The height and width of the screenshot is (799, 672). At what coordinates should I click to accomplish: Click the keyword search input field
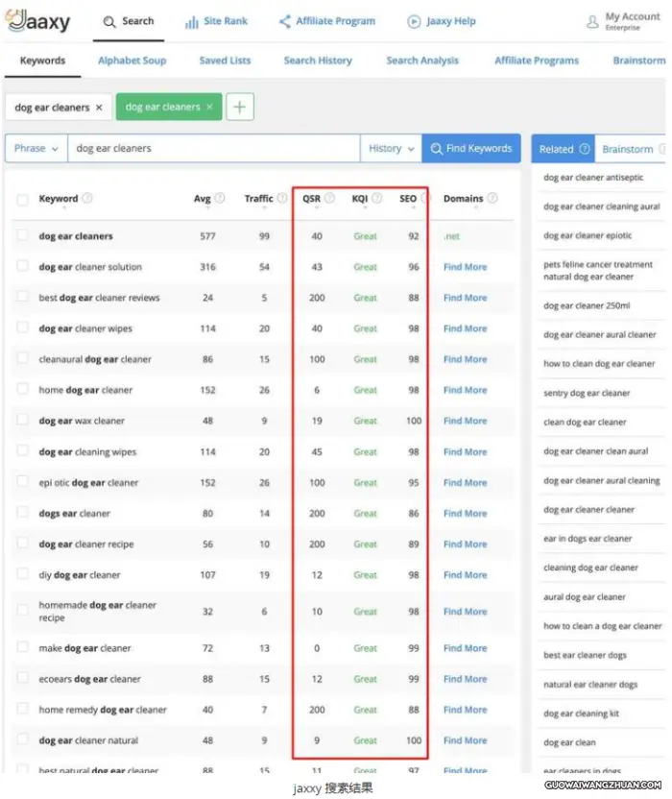[x=213, y=148]
